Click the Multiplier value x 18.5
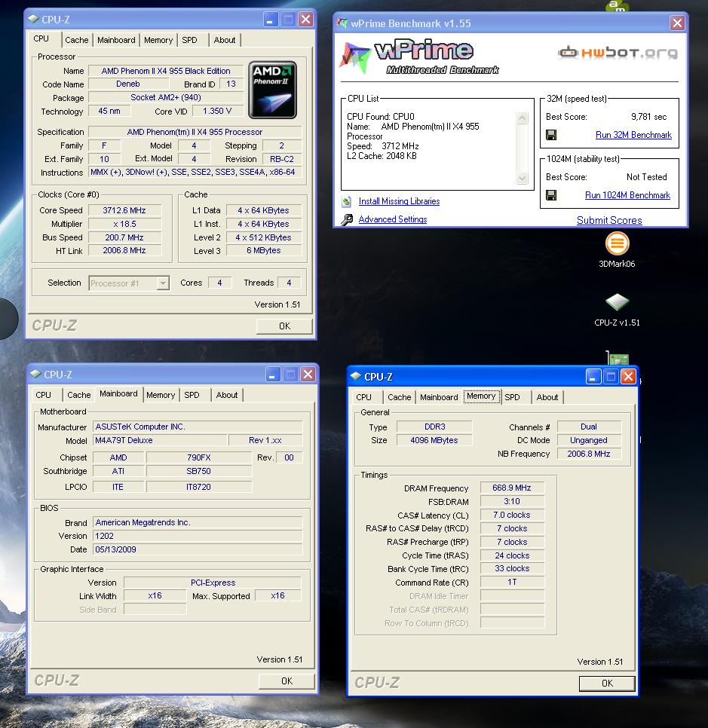The height and width of the screenshot is (728, 708). point(124,224)
